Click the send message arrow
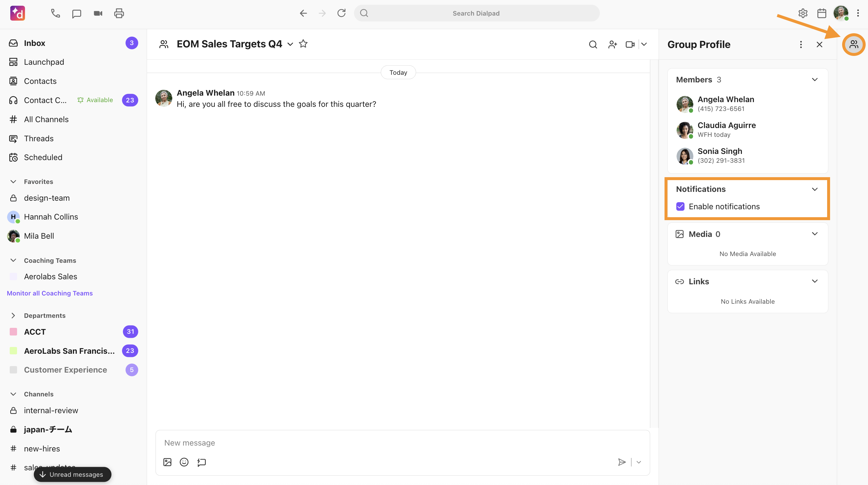 click(622, 462)
